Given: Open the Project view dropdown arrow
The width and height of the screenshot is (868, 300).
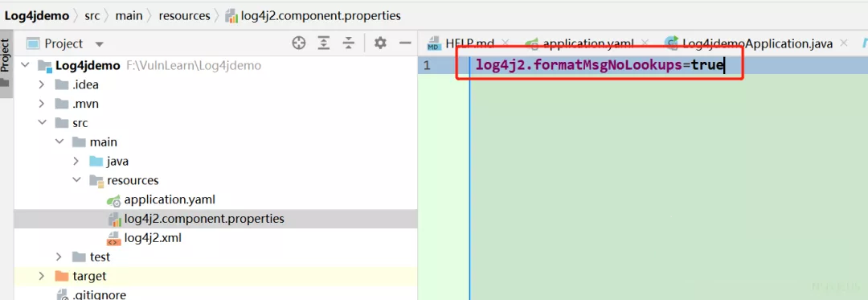Looking at the screenshot, I should [x=99, y=43].
